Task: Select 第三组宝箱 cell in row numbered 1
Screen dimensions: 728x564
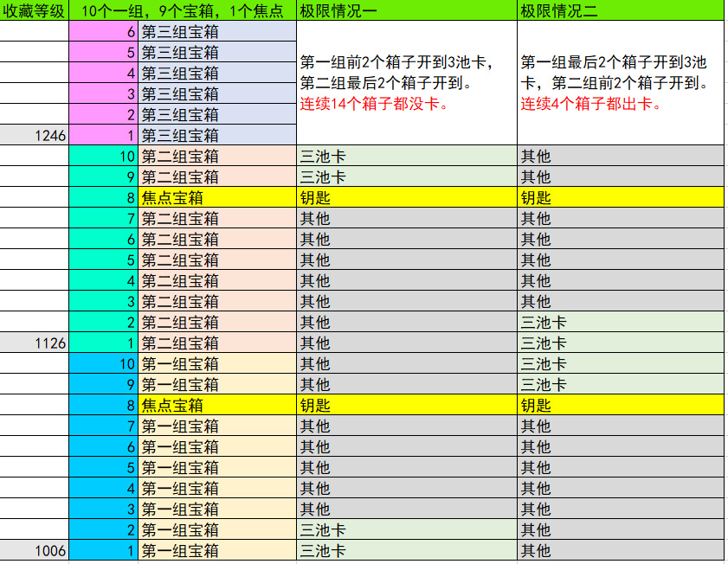Action: (217, 135)
